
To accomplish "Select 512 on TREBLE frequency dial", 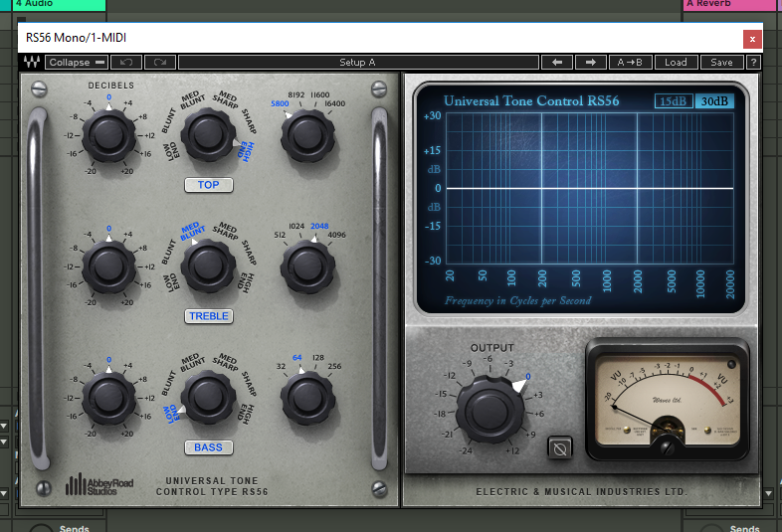I will pos(280,235).
